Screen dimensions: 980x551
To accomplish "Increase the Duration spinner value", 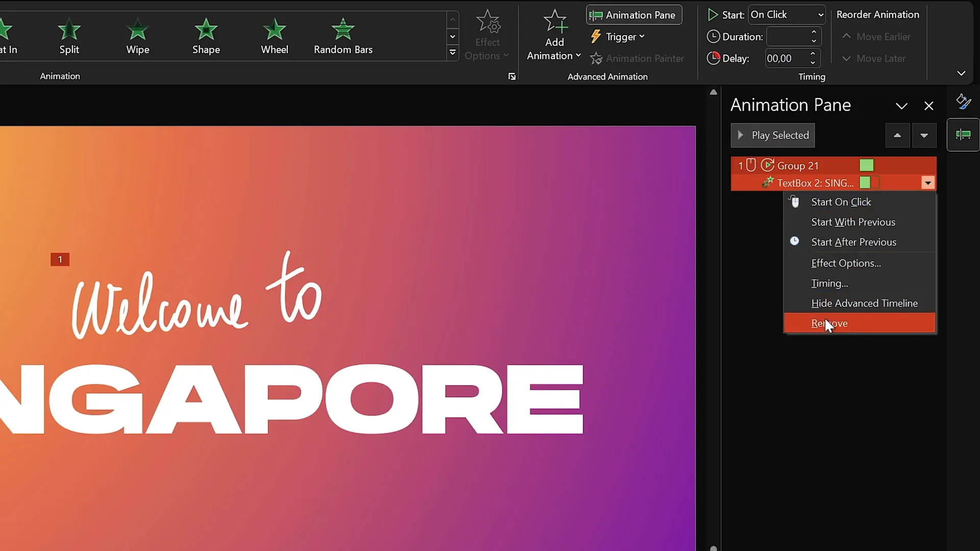I will point(814,32).
